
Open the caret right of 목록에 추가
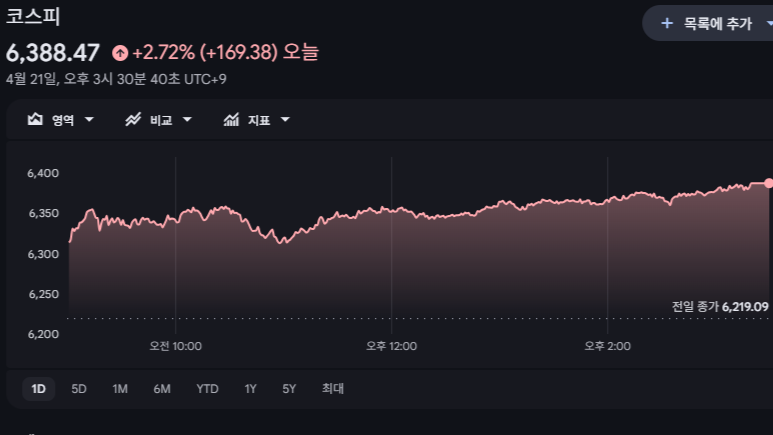coord(768,23)
